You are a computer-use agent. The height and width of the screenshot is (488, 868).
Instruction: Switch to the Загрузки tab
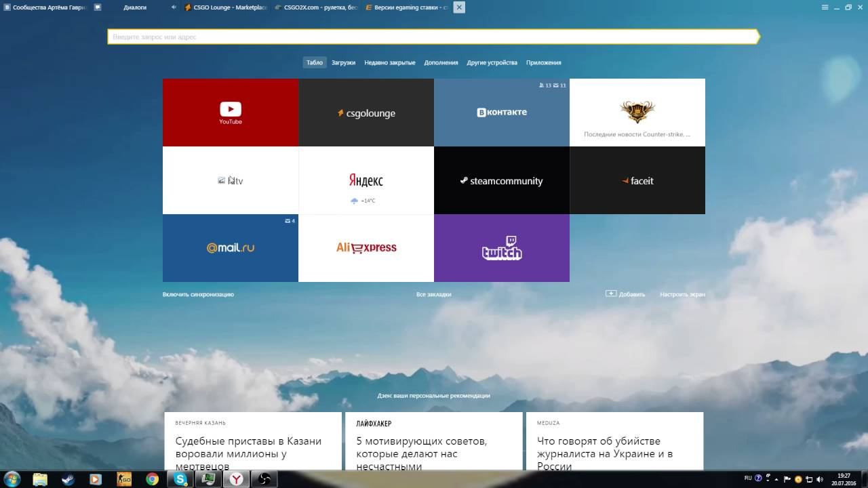pyautogui.click(x=343, y=62)
